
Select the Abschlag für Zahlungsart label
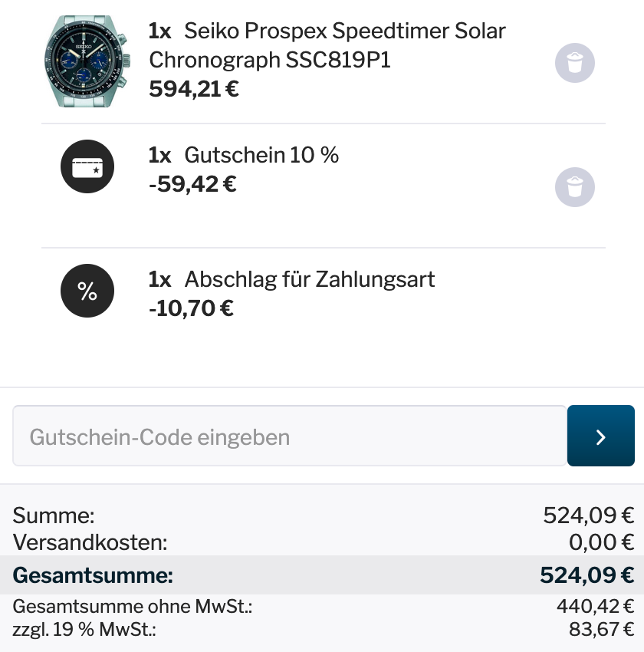(x=309, y=279)
